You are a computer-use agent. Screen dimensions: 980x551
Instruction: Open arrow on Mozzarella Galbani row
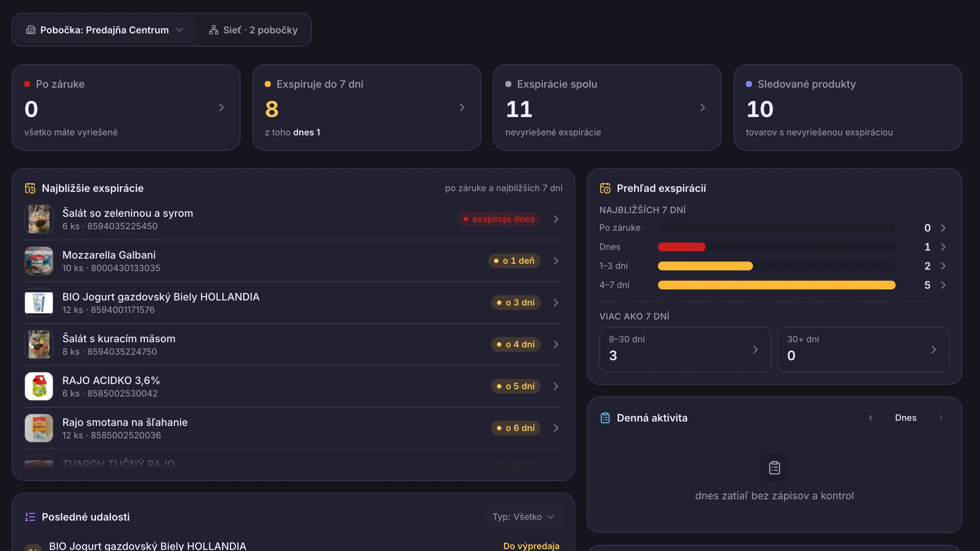(556, 261)
